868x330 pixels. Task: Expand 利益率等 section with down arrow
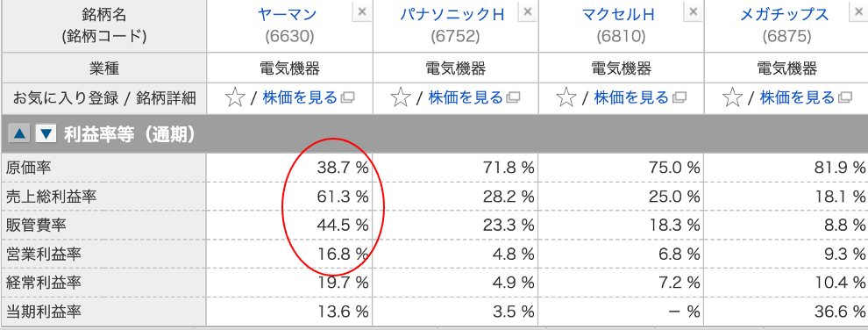click(46, 134)
